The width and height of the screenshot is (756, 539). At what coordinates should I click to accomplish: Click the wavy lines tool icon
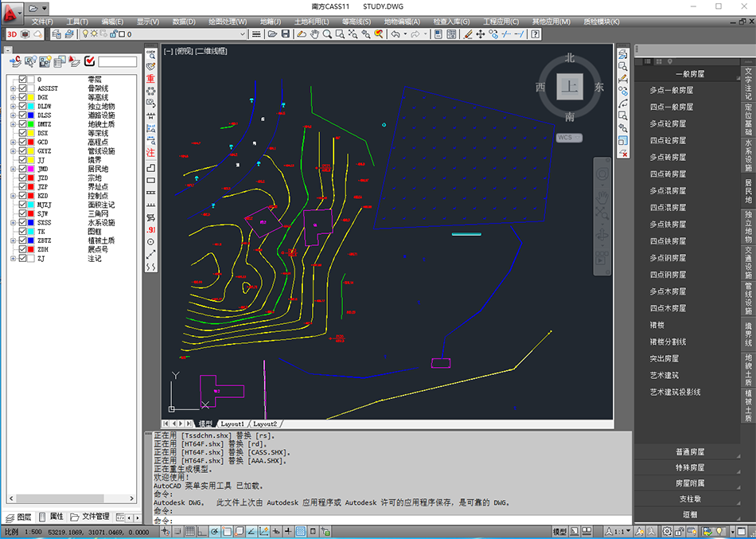[151, 267]
